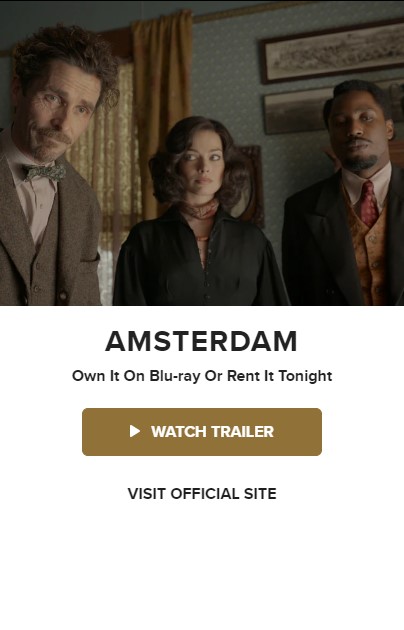Open the Visit Official Site link

[x=202, y=493]
